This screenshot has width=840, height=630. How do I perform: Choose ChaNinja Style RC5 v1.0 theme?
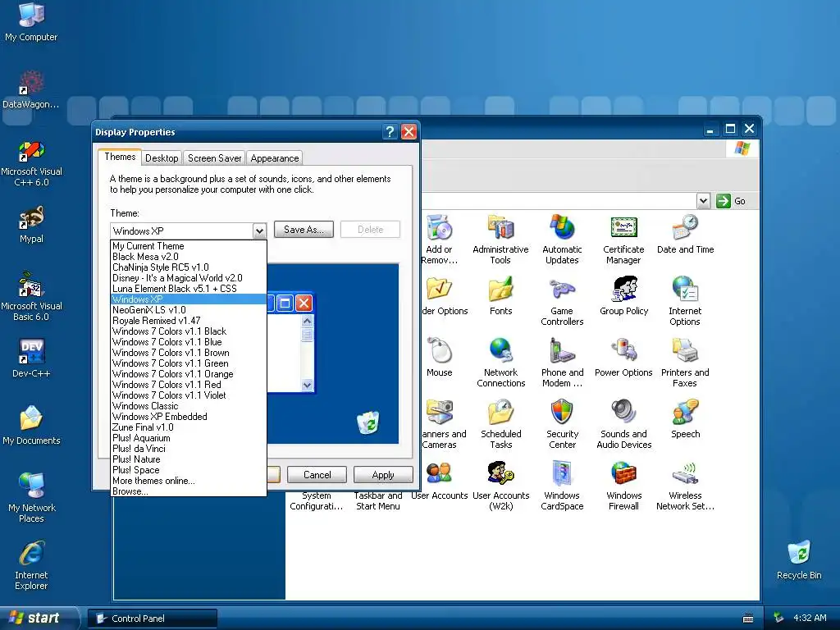click(x=188, y=267)
